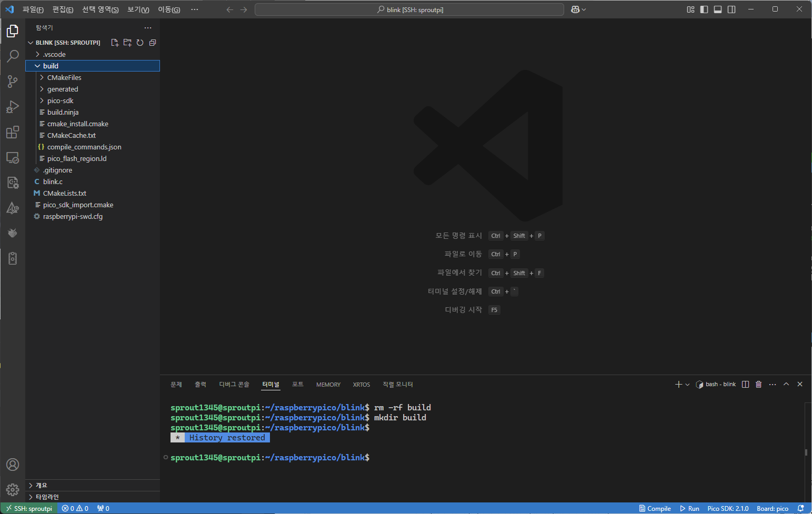Open the Extensions view

[x=13, y=132]
